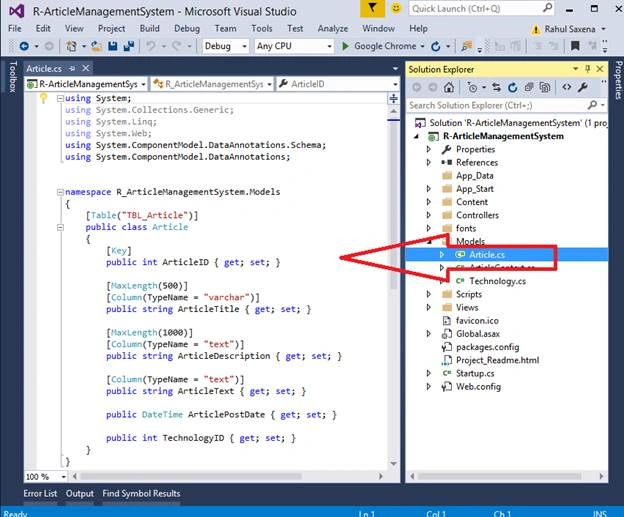This screenshot has height=517, width=624.
Task: Open the Build menu
Action: tap(150, 28)
